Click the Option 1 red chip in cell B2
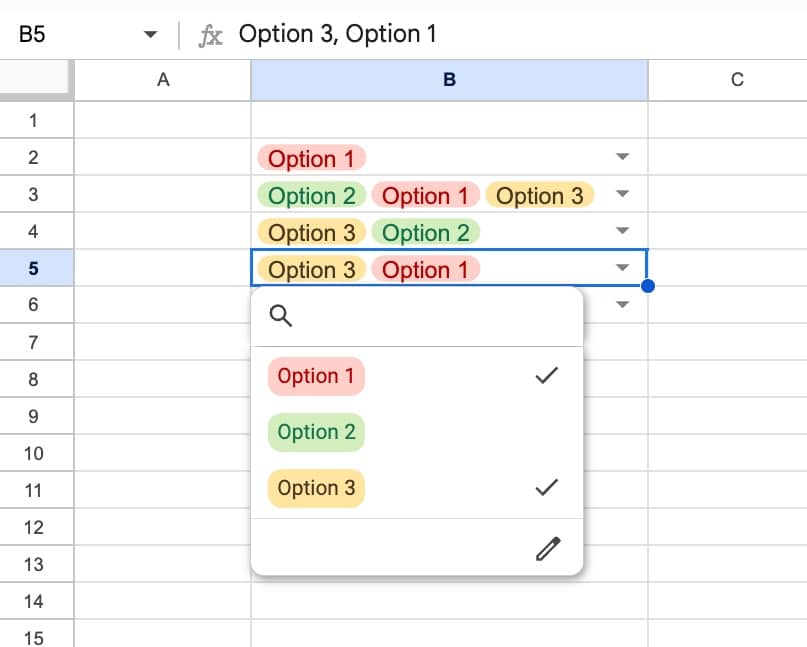 point(311,158)
